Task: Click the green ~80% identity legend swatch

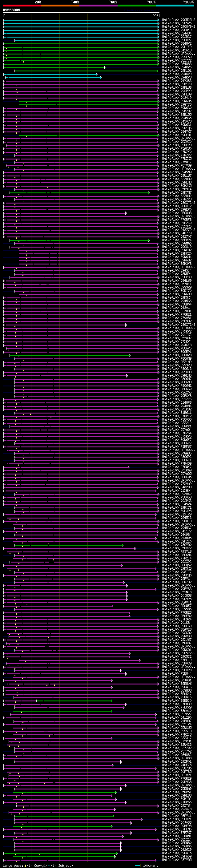Action: coord(137,6)
